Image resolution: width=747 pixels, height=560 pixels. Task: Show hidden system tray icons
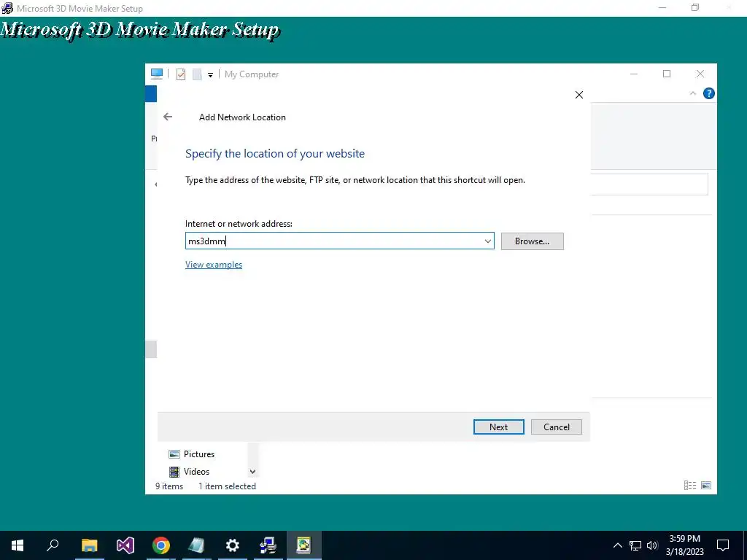click(617, 545)
